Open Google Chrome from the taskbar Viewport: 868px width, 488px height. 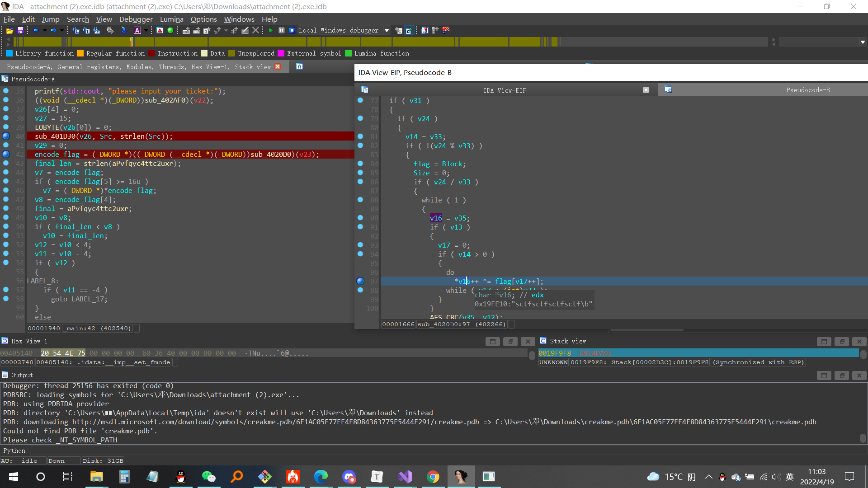tap(433, 477)
